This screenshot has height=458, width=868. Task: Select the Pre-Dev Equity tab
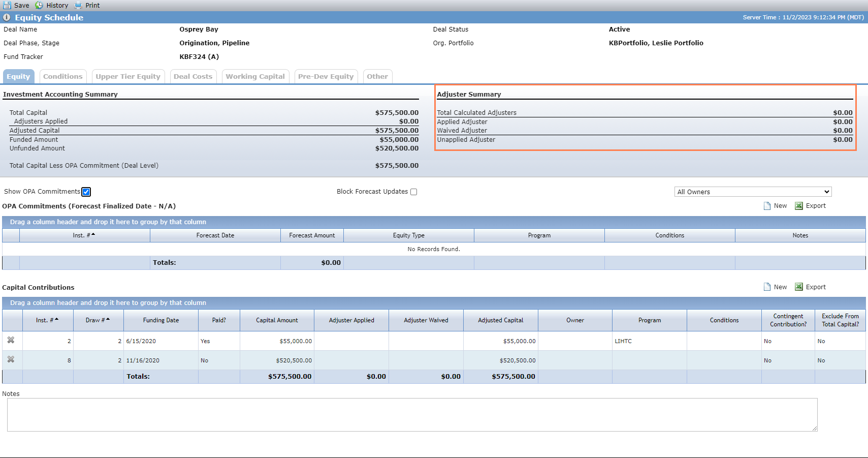(326, 76)
